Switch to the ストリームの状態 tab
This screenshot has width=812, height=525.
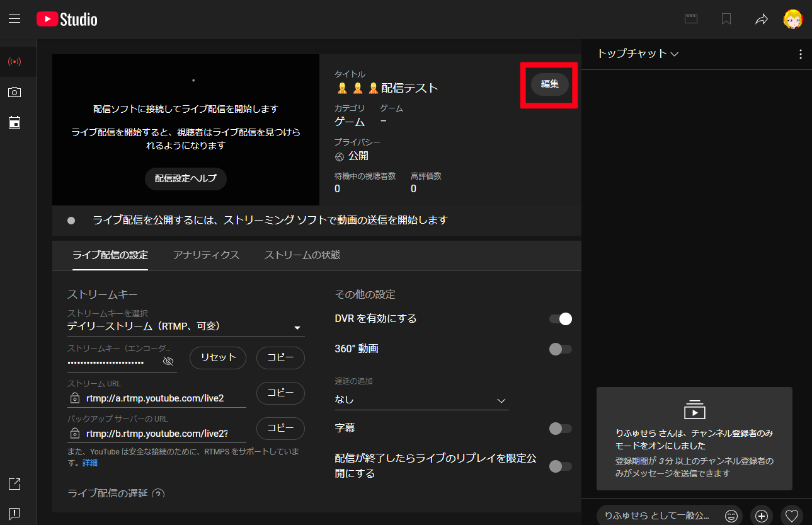point(302,255)
